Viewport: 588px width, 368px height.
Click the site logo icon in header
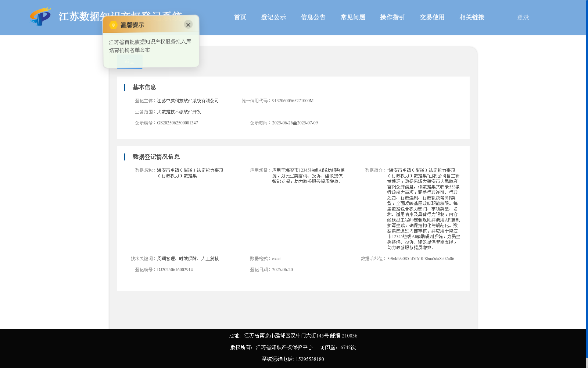[x=40, y=17]
